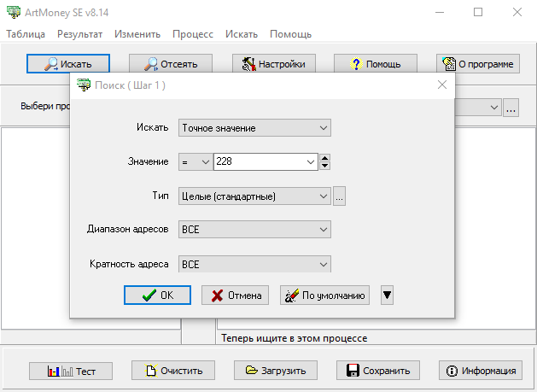This screenshot has width=537, height=392.
Task: Click the Сохранить save button
Action: coord(377,370)
